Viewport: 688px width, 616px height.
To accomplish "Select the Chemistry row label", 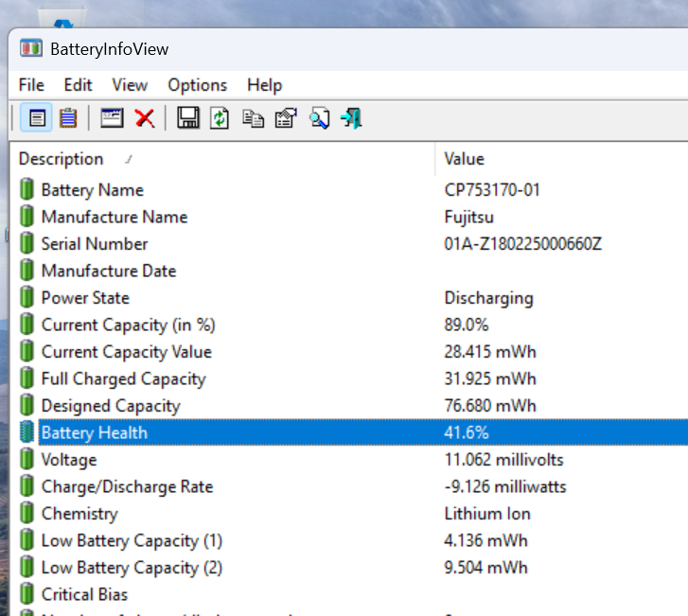I will click(79, 514).
